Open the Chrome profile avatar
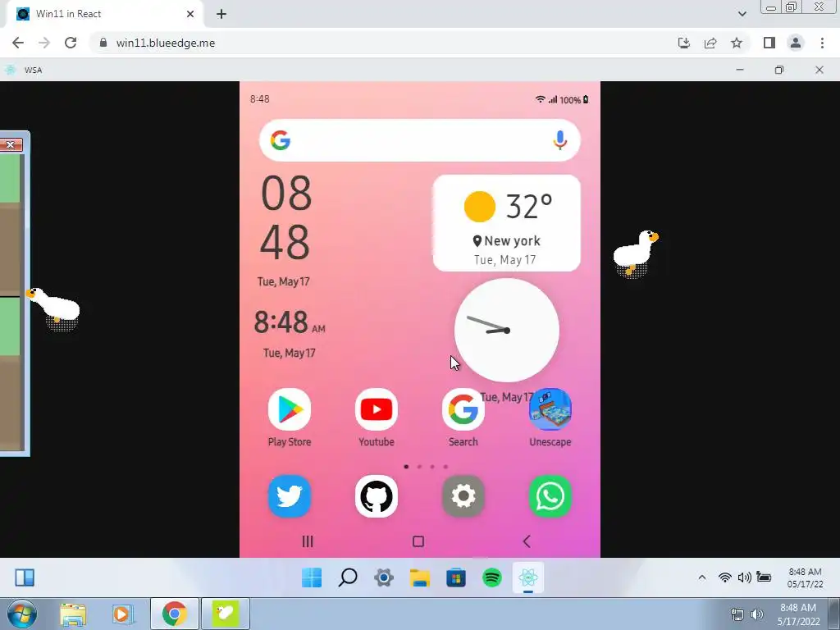 796,43
